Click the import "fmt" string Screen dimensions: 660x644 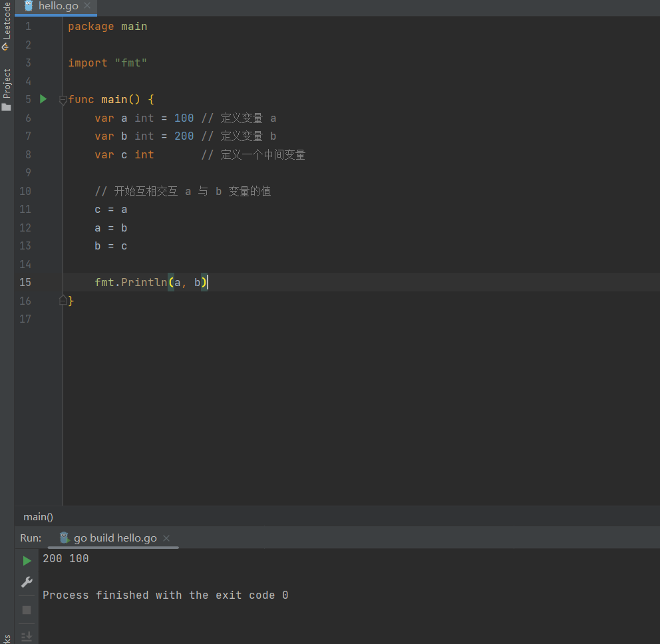pos(131,63)
